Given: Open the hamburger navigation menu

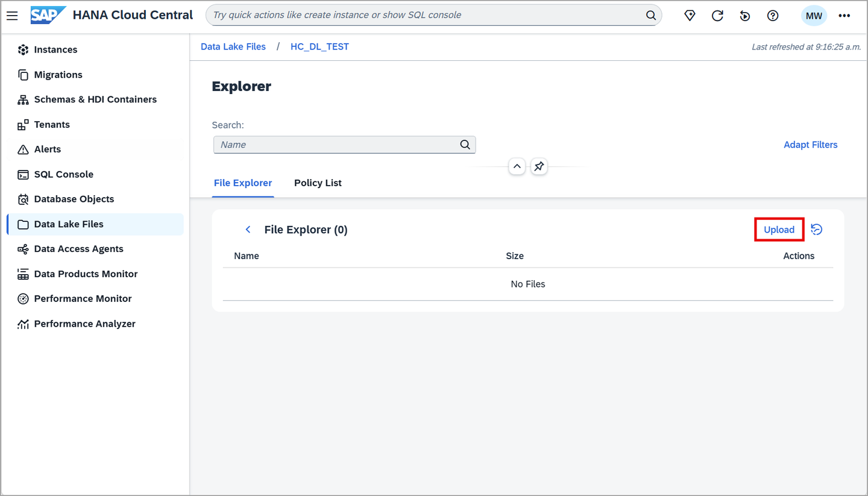Looking at the screenshot, I should [12, 16].
